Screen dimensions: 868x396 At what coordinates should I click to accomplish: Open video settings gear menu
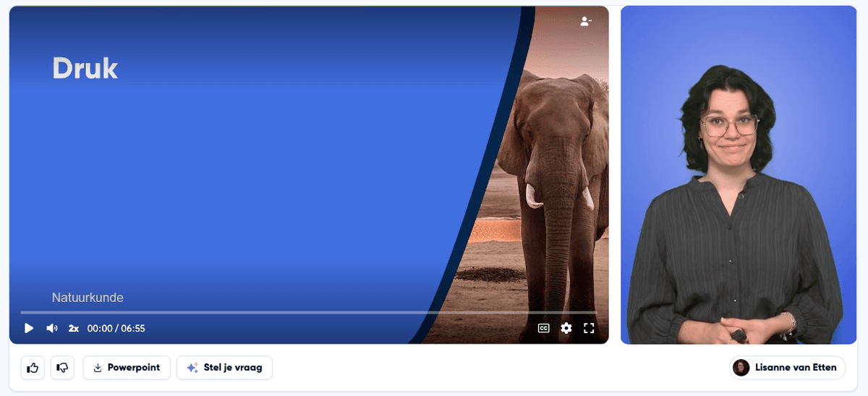tap(566, 328)
